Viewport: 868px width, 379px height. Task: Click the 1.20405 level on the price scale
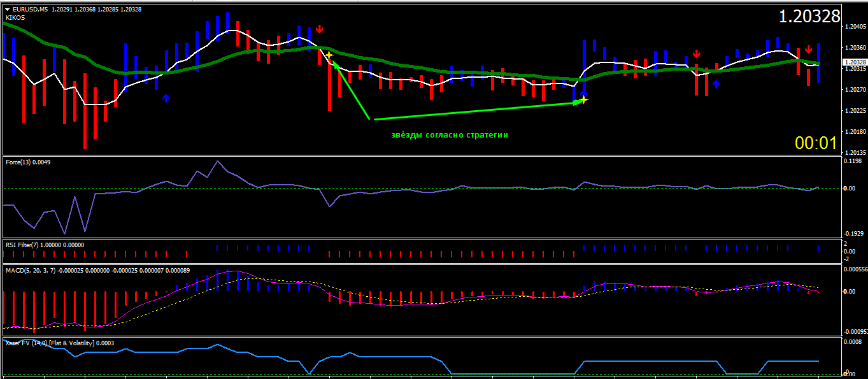coord(853,27)
